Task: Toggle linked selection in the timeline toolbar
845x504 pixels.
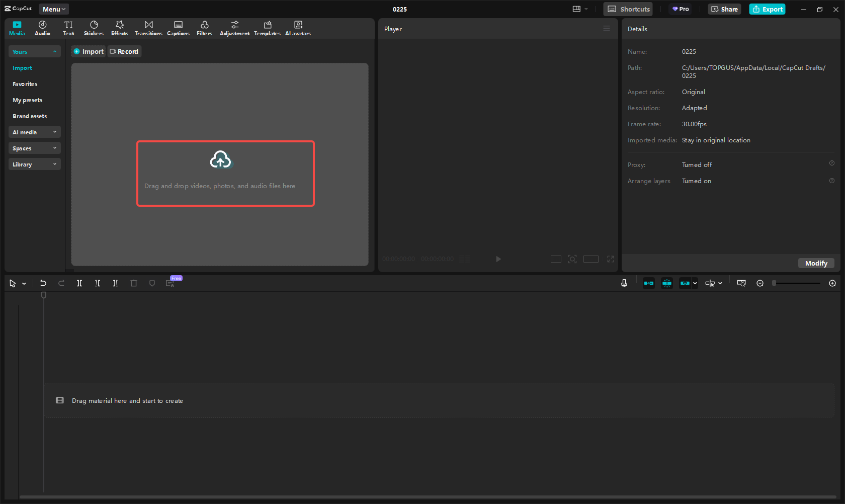Action: click(x=685, y=283)
